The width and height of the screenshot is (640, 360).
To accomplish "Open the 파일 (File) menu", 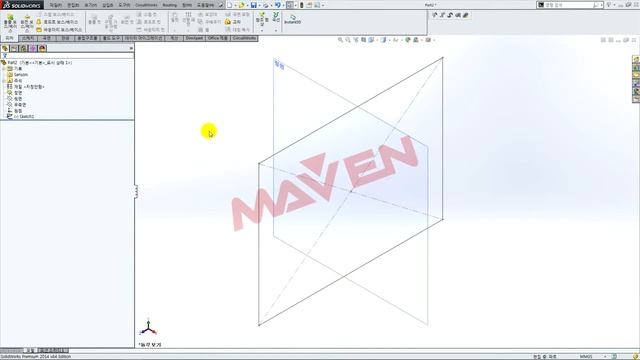I will coord(56,5).
